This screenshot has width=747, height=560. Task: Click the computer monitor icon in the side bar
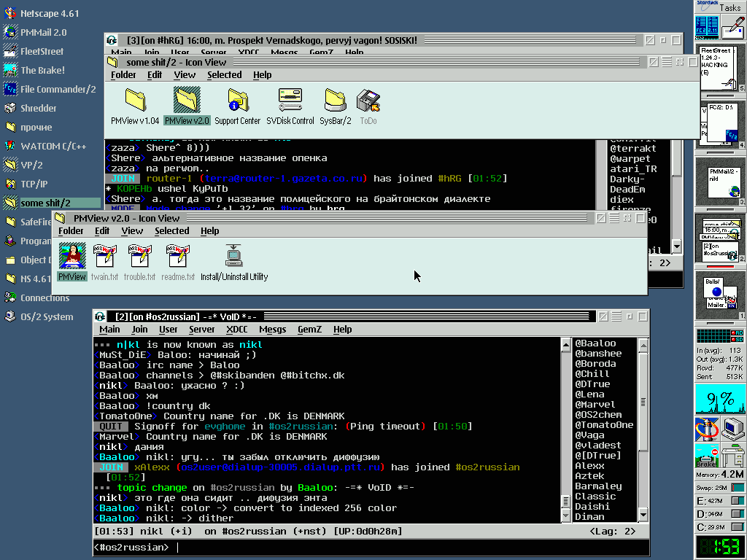(x=732, y=429)
